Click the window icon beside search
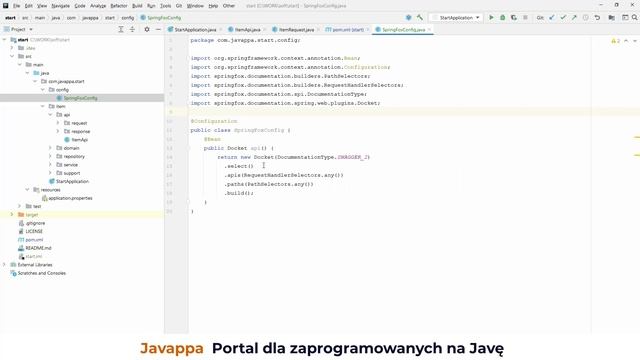Screen dimensions: 640x360 click(625, 18)
